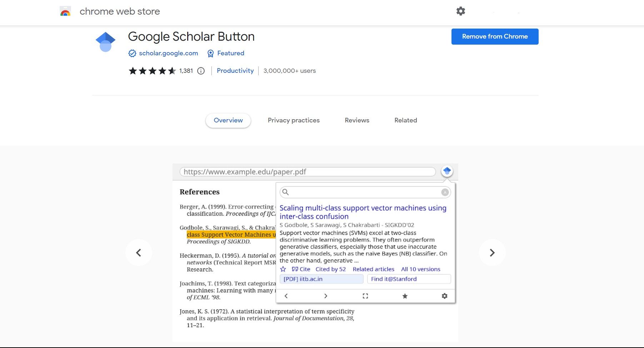Click the full-screen expand icon in the popup
Viewport: 644px width, 348px height.
(365, 296)
